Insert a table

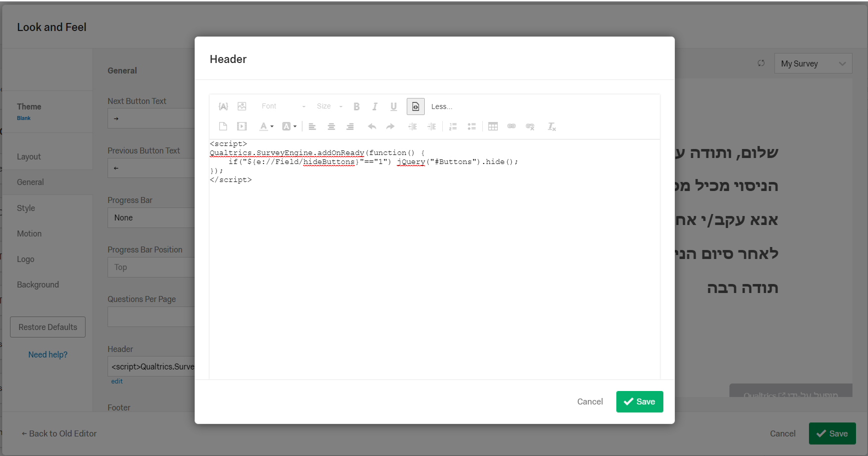(x=493, y=126)
